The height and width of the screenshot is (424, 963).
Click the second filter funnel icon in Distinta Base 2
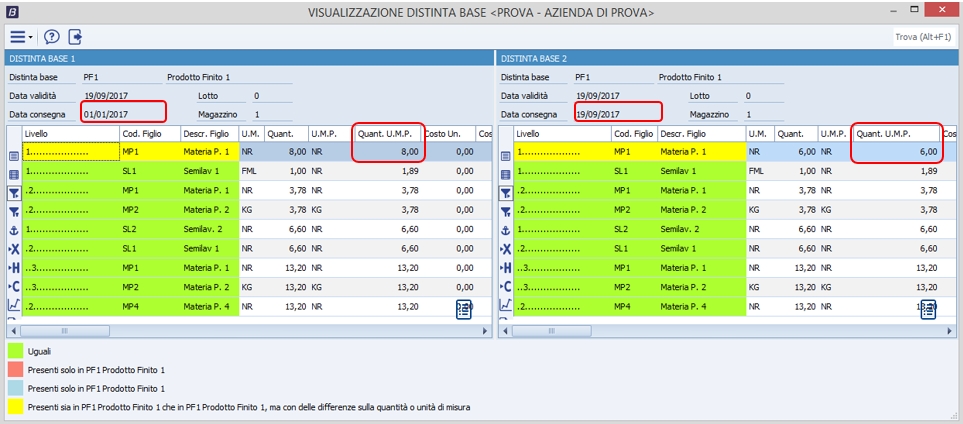point(505,212)
